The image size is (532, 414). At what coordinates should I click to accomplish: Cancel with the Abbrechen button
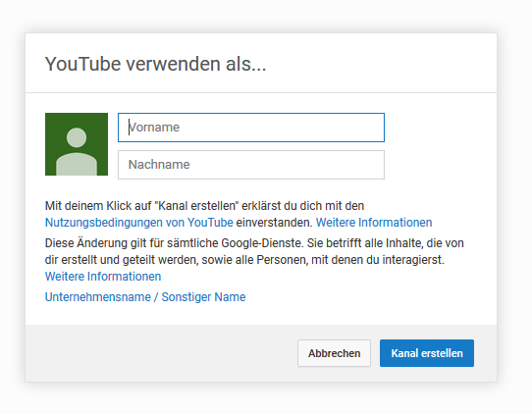click(334, 353)
